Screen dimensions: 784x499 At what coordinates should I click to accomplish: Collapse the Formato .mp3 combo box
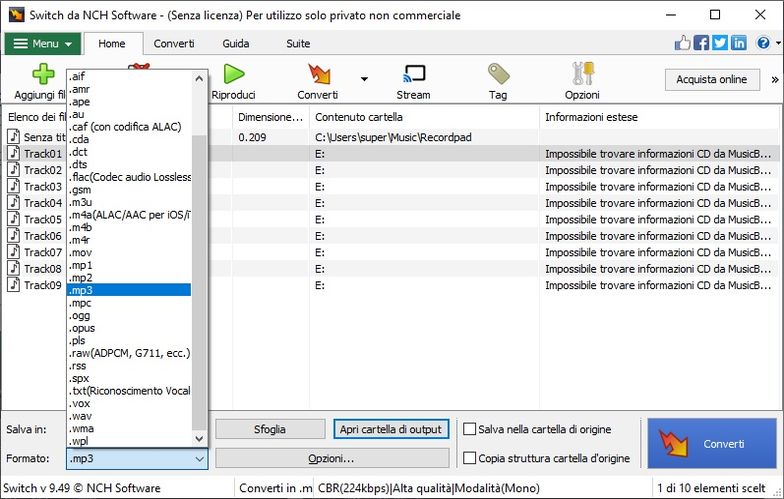[x=136, y=458]
